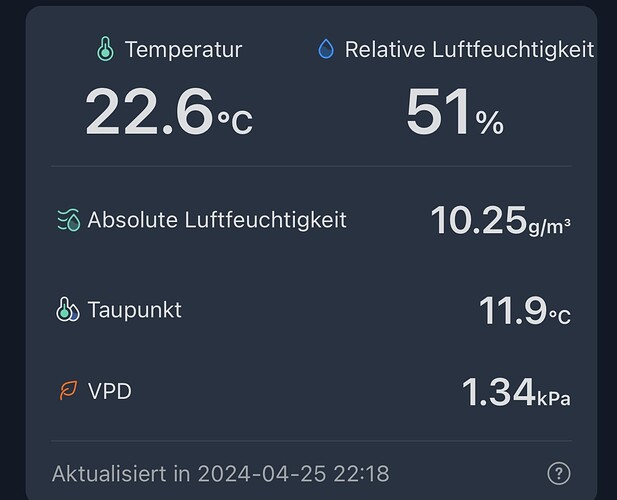This screenshot has width=617, height=500.
Task: Open the Taupunkt row
Action: point(135,310)
